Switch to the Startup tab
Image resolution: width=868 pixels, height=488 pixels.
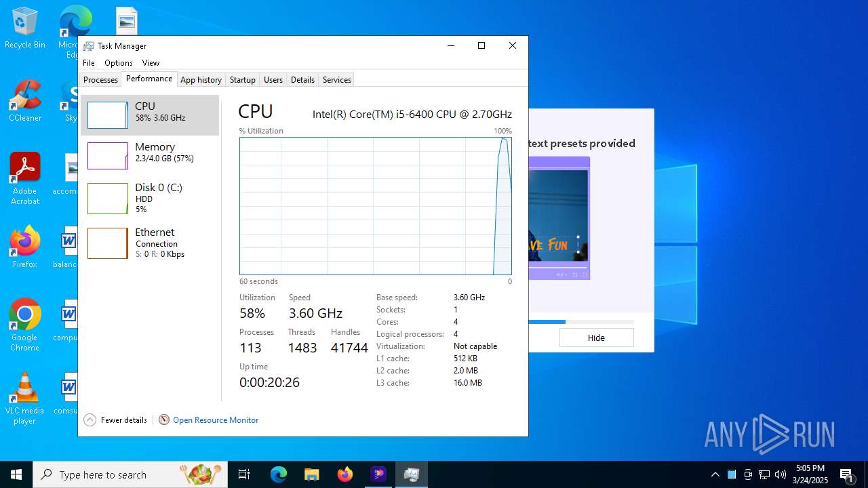[x=242, y=80]
